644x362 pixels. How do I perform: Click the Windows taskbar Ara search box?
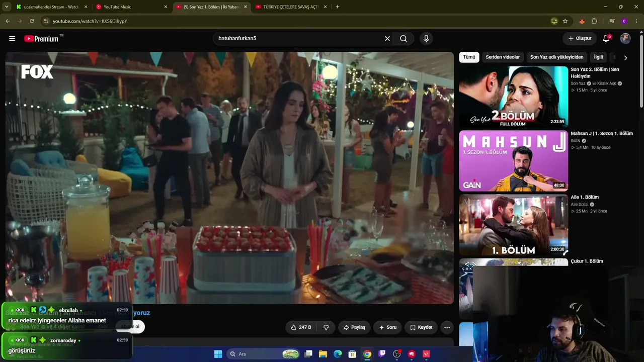(x=264, y=354)
